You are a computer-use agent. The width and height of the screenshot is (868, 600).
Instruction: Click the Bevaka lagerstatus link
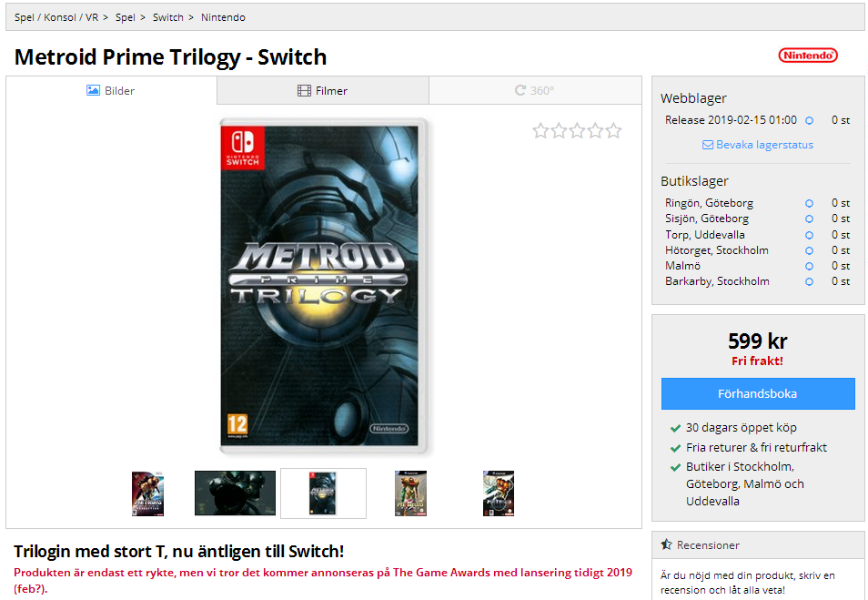(764, 145)
